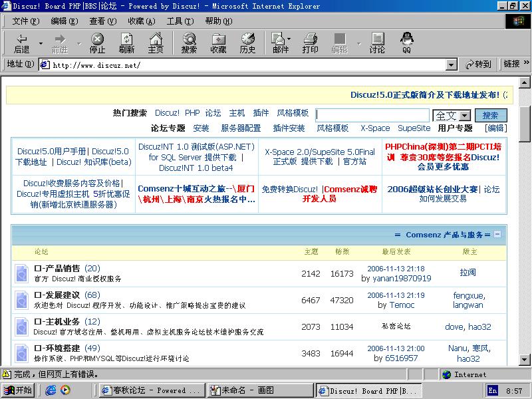Click the hot search PHP link
The height and width of the screenshot is (399, 532).
(192, 113)
